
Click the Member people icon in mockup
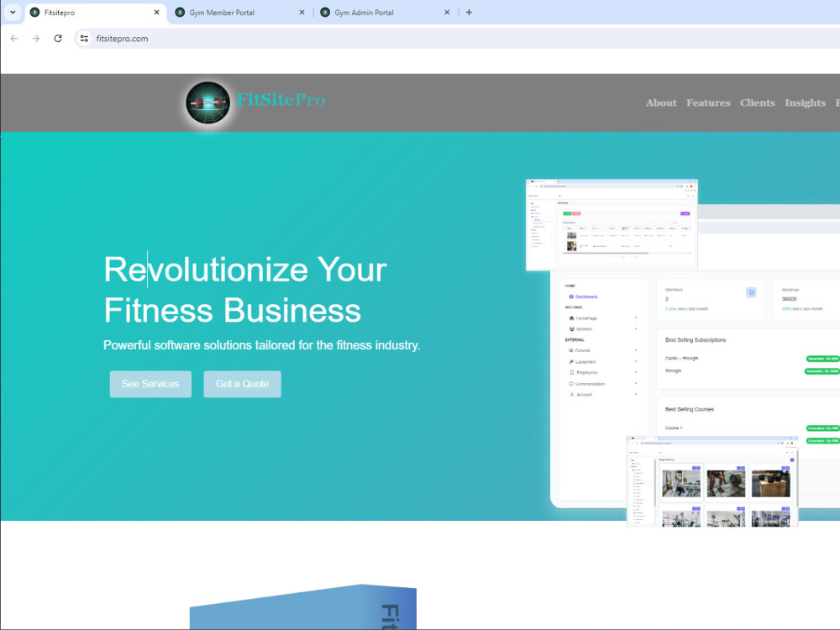tap(571, 329)
